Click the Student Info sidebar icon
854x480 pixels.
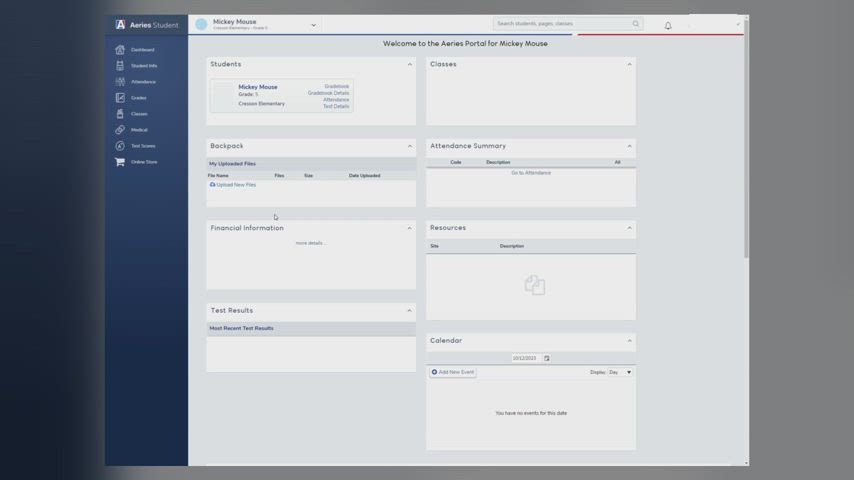120,66
